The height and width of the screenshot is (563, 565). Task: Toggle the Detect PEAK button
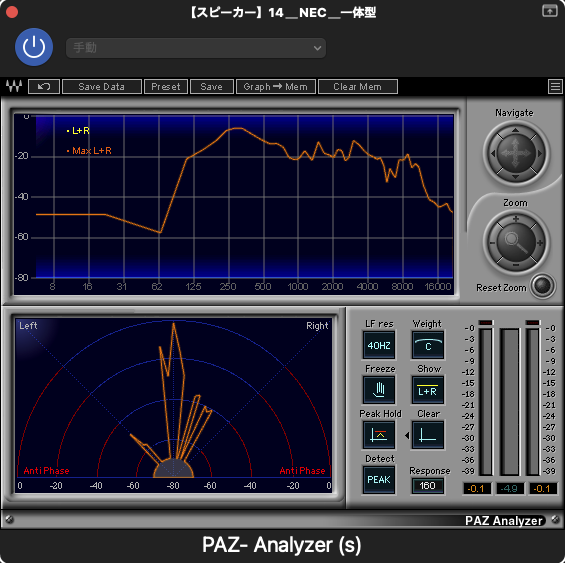(x=379, y=480)
